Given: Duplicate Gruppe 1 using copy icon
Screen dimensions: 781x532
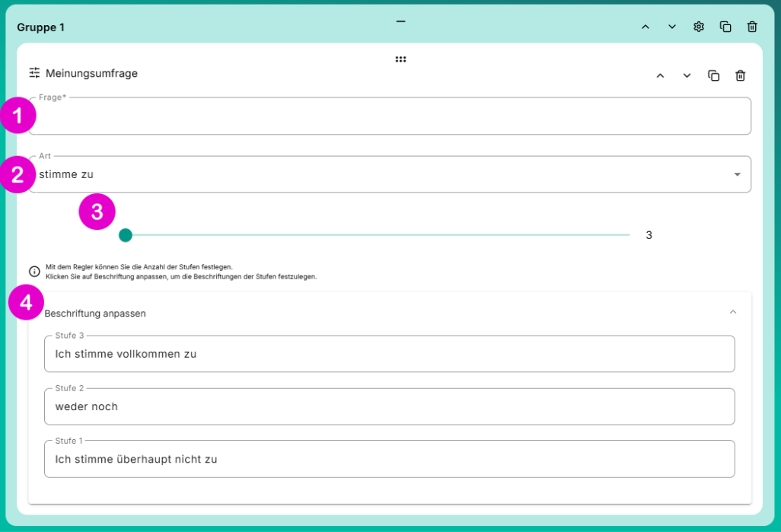Looking at the screenshot, I should click(725, 27).
